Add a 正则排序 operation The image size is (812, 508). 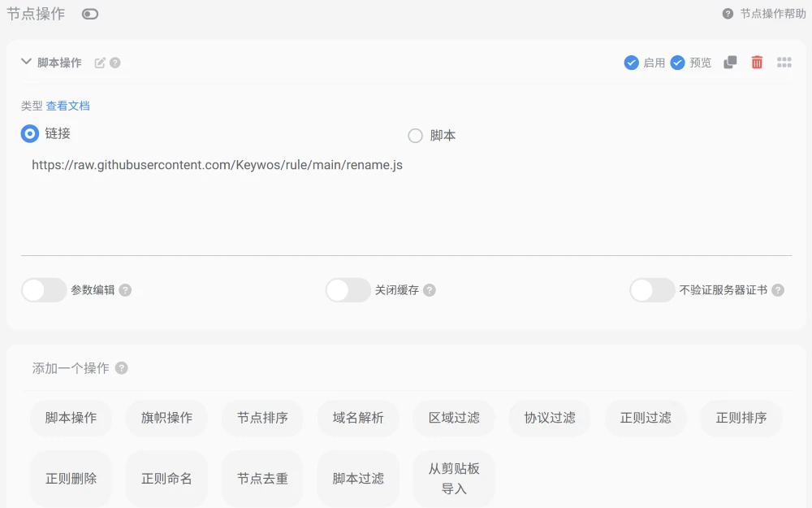pyautogui.click(x=741, y=418)
